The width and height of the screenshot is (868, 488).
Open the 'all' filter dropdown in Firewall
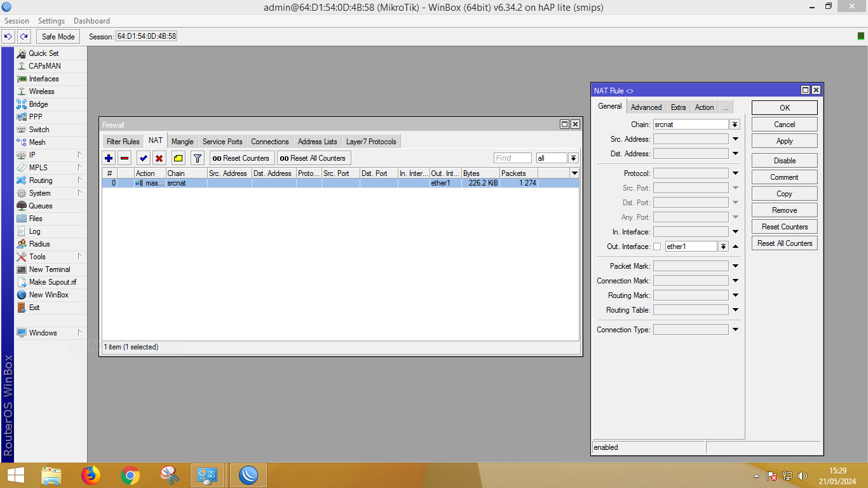click(573, 158)
